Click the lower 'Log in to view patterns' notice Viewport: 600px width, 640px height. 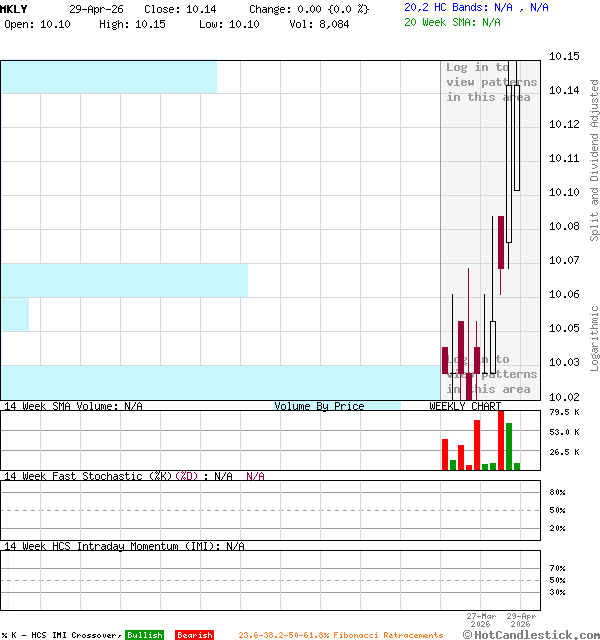[491, 374]
